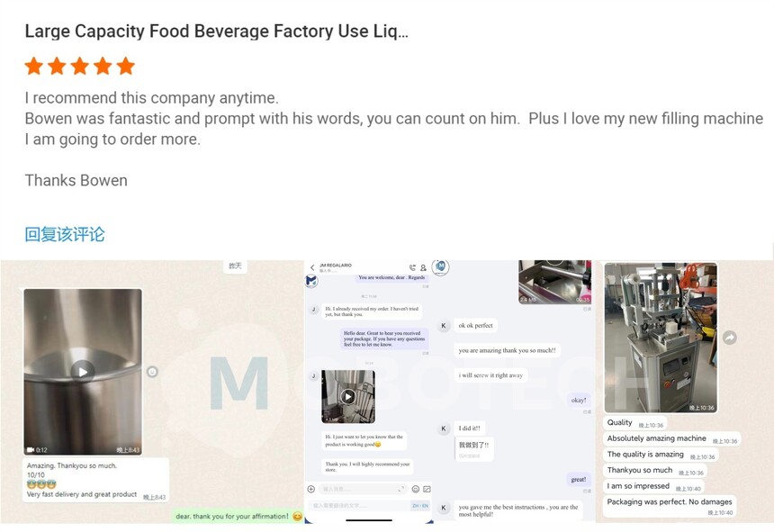Image resolution: width=774 pixels, height=532 pixels.
Task: Click the translation text input field
Action: coord(358,506)
